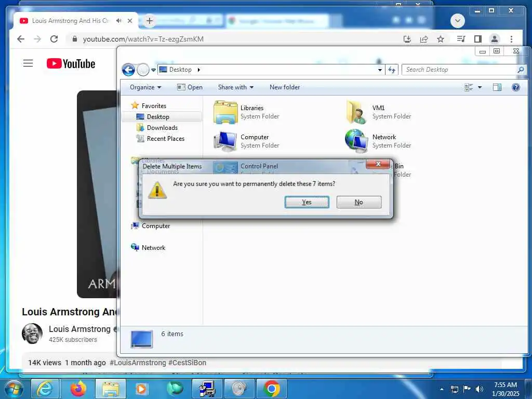Launch Firefox from taskbar
This screenshot has width=532, height=399.
(x=78, y=389)
